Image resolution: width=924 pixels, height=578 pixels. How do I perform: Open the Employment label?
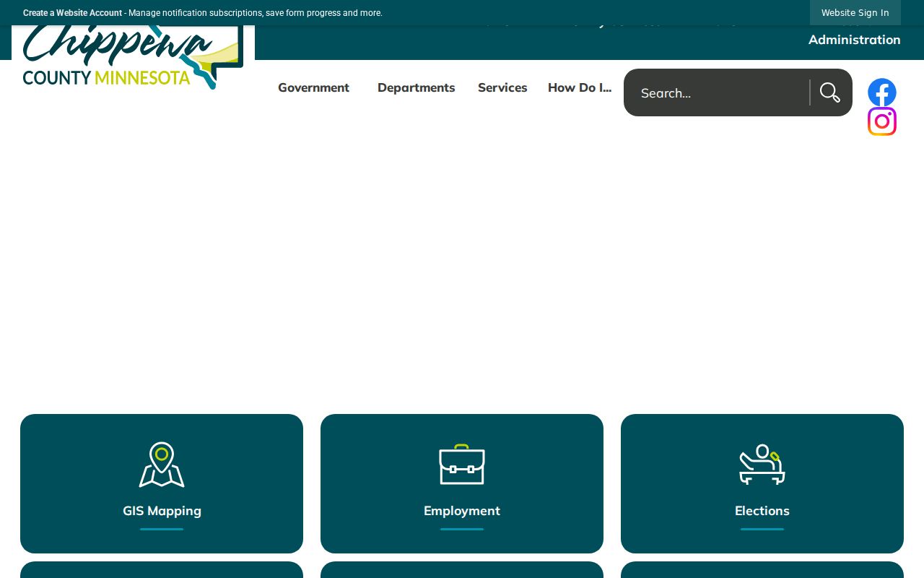pyautogui.click(x=462, y=511)
